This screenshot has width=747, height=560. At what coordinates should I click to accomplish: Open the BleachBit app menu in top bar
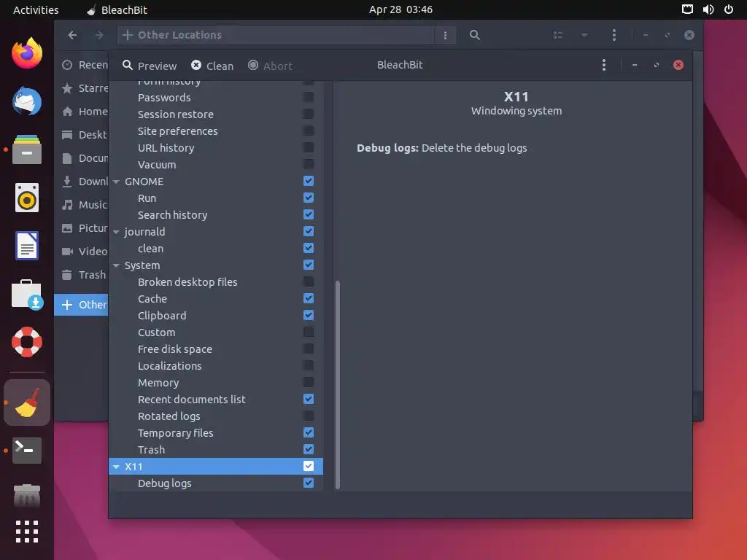(117, 9)
